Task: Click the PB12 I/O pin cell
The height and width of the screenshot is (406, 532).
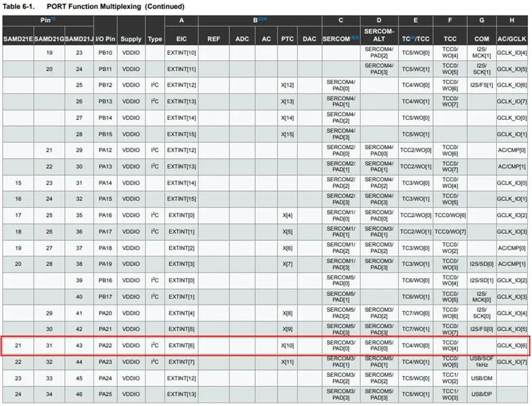Action: [x=105, y=85]
